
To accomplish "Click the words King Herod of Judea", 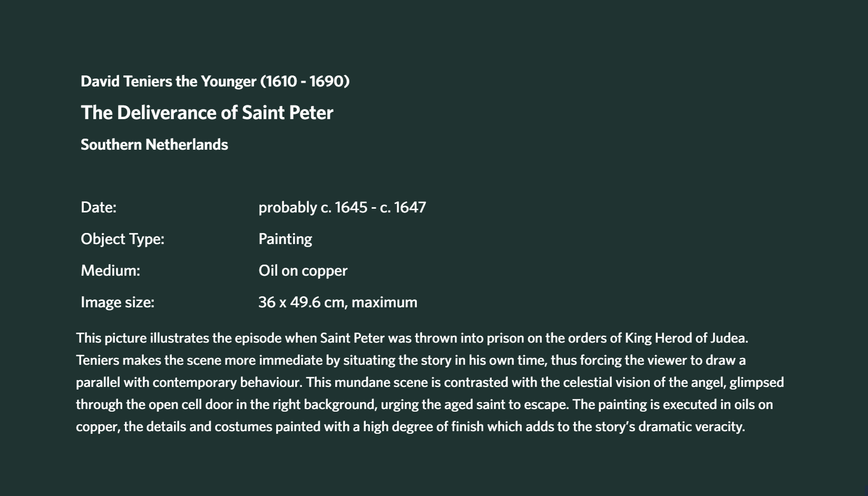I will [686, 338].
